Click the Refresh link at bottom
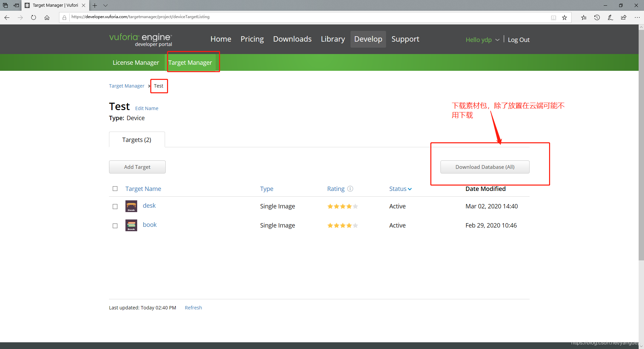Image resolution: width=644 pixels, height=349 pixels. coord(193,308)
